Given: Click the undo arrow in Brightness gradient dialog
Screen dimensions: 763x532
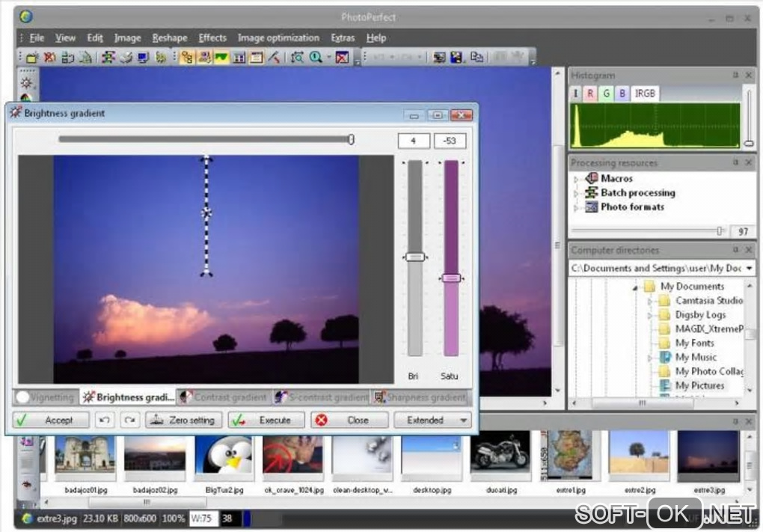Looking at the screenshot, I should (106, 421).
